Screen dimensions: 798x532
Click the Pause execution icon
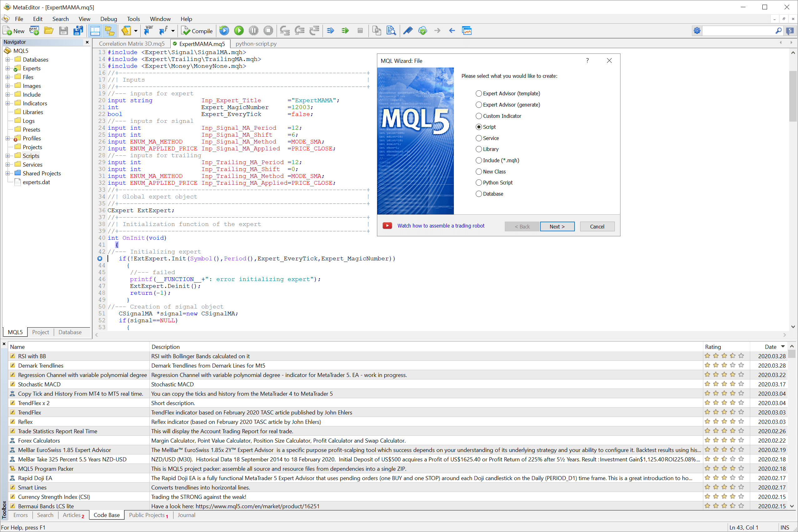point(253,30)
